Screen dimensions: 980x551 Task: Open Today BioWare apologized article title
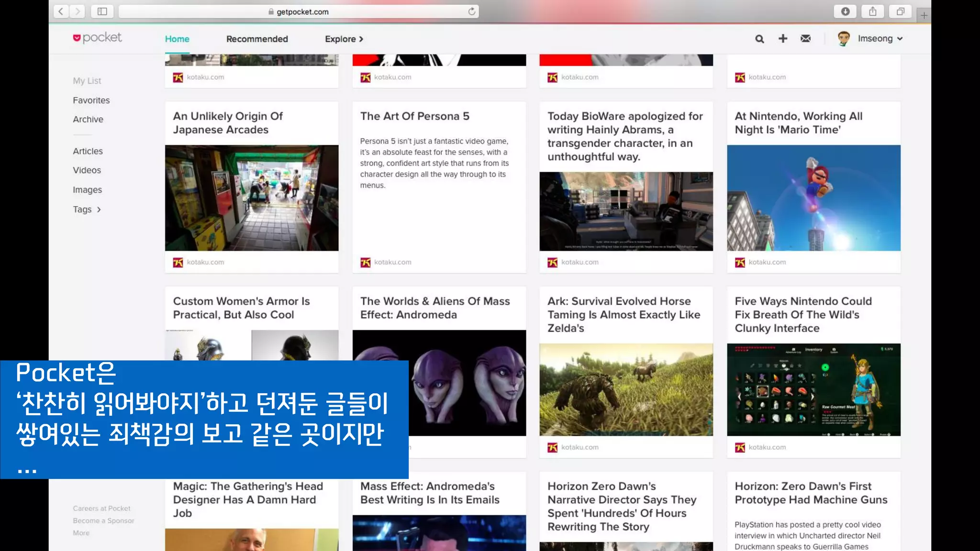(625, 136)
